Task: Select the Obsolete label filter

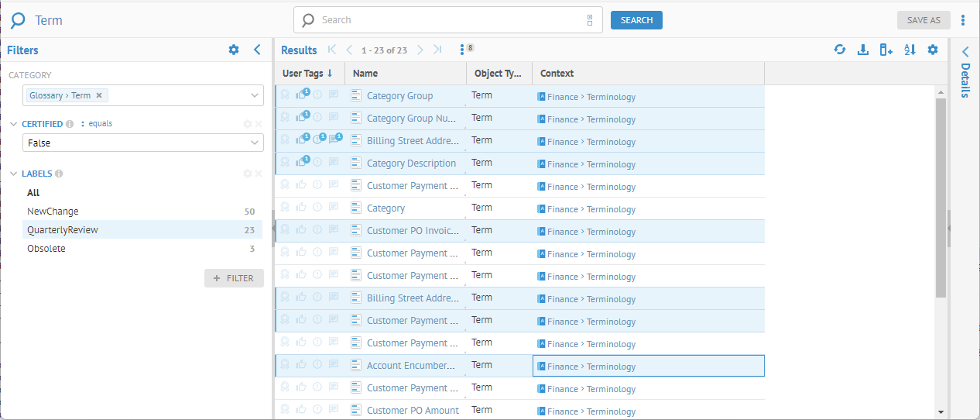Action: (46, 249)
